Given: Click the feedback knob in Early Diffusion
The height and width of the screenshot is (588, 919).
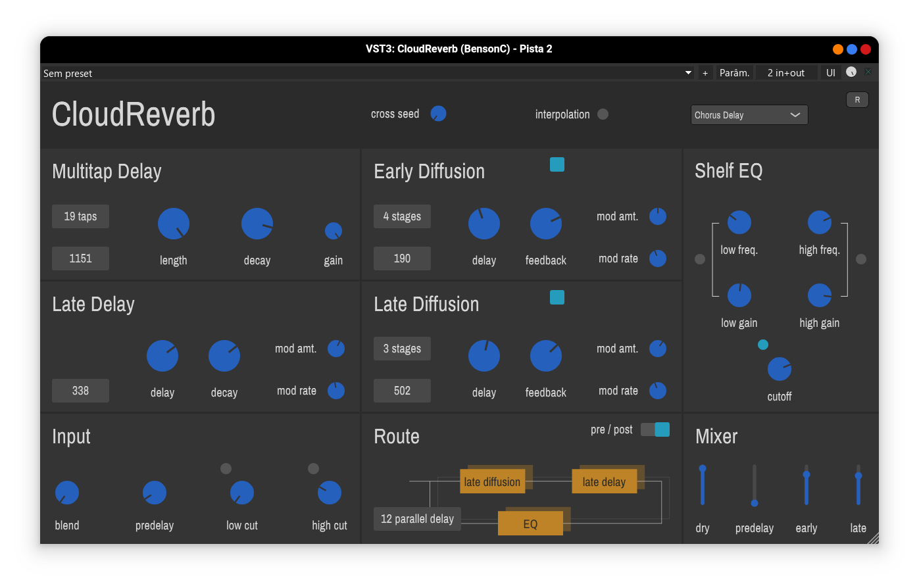Looking at the screenshot, I should pos(545,223).
